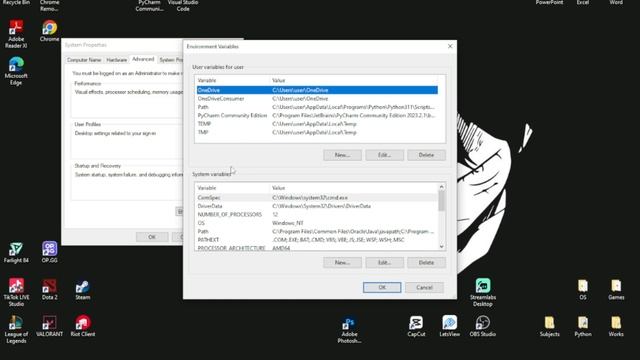This screenshot has height=360, width=640.
Task: Select the OneDrive user variable row
Action: [317, 90]
